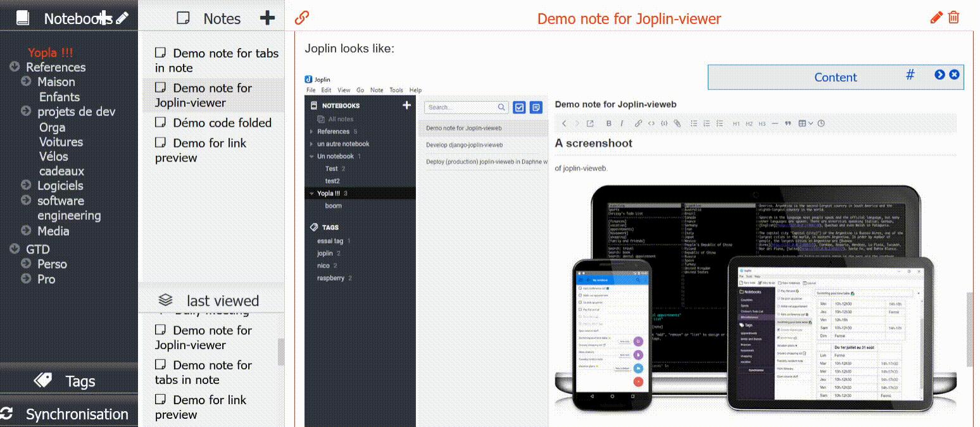Add a new notebook with the plus icon
The width and height of the screenshot is (980, 427).
pos(105,18)
